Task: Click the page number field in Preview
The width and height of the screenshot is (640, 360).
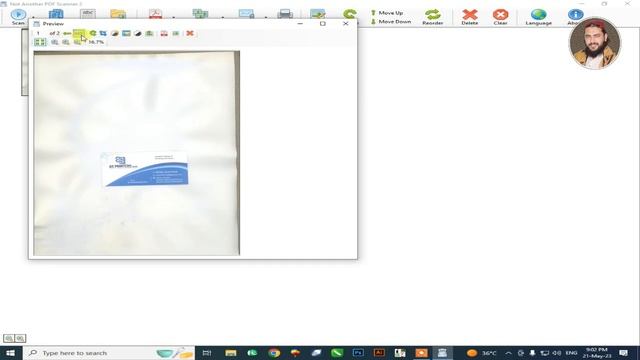Action: [x=40, y=33]
